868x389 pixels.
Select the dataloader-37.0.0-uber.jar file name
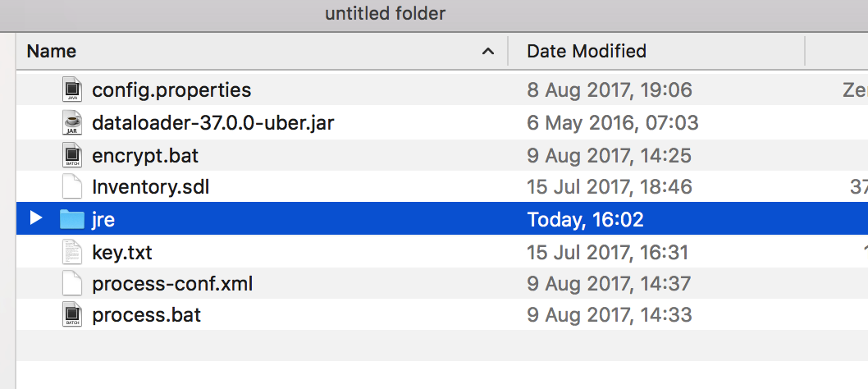point(213,122)
